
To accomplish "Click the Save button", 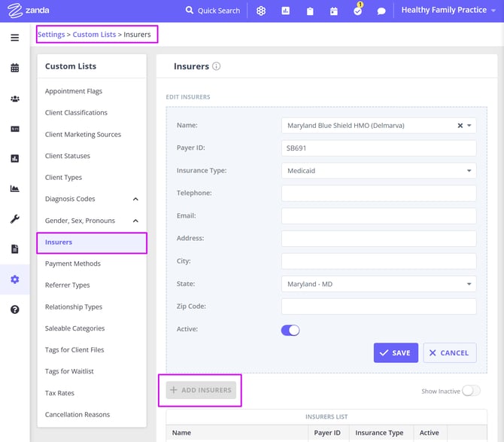I will pos(396,352).
